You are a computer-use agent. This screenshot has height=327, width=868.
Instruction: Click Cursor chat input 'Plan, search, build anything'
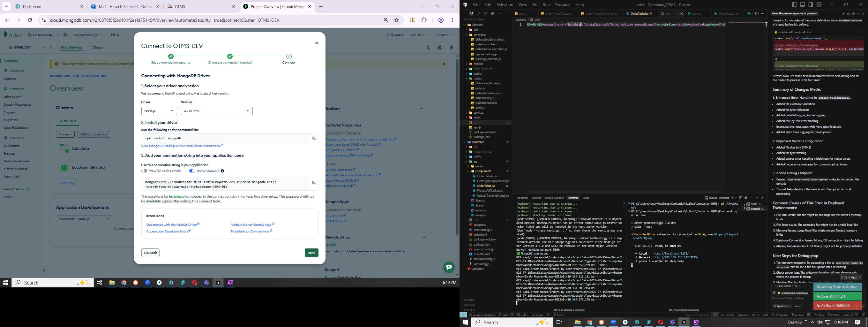pyautogui.click(x=788, y=298)
